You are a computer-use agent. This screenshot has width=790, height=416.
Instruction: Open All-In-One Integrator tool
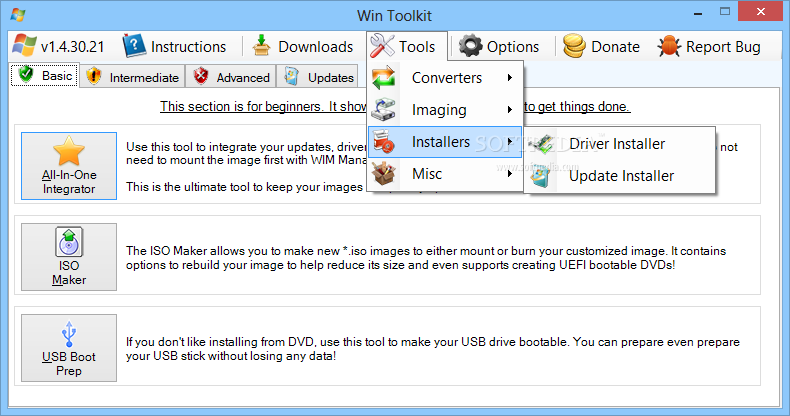click(69, 166)
